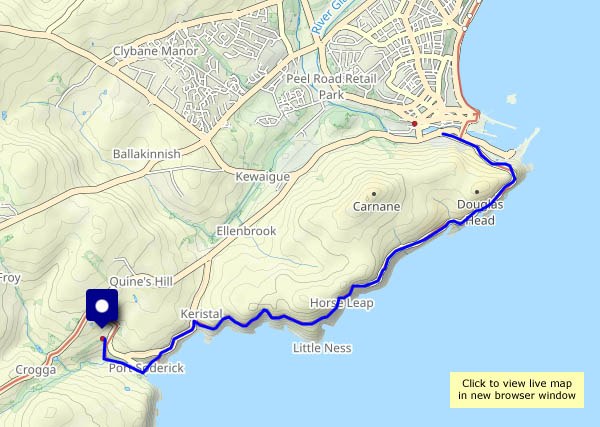Select the Quine's Hill label

tap(141, 282)
